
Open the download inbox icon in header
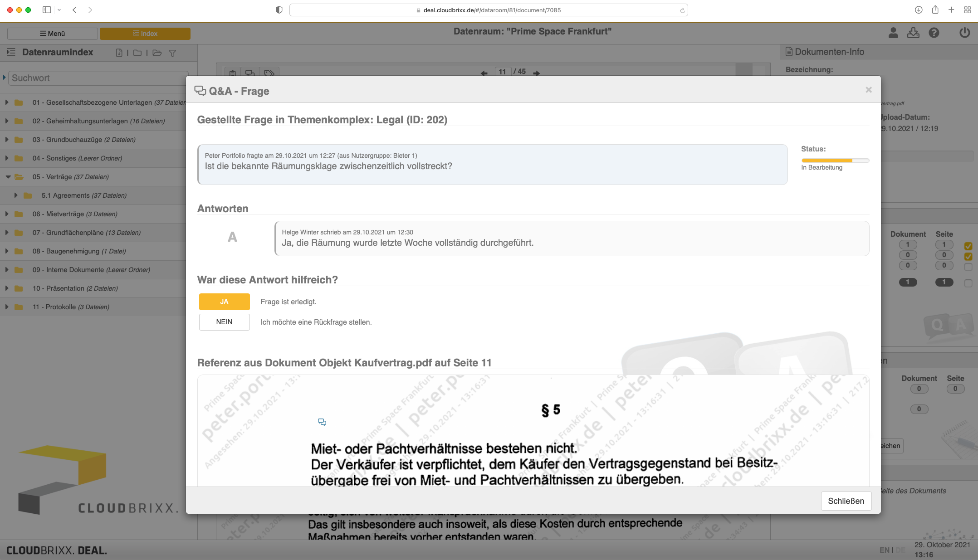(x=913, y=33)
